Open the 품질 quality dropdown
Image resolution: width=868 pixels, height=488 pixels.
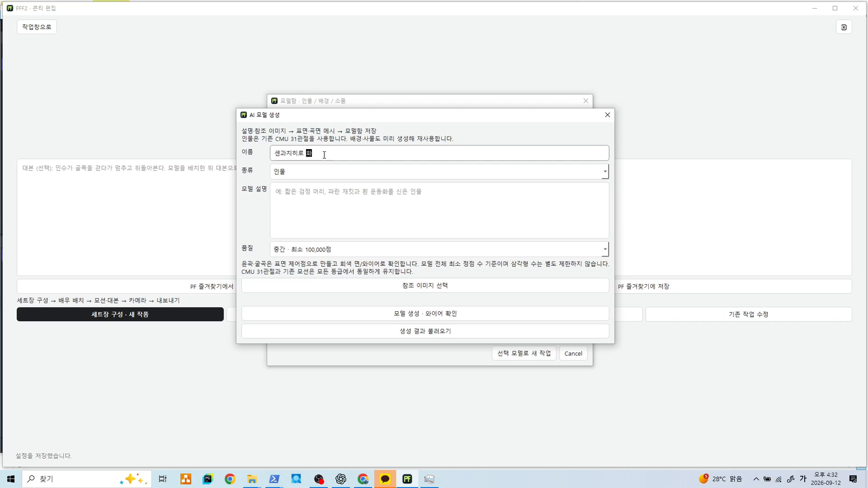tap(439, 249)
